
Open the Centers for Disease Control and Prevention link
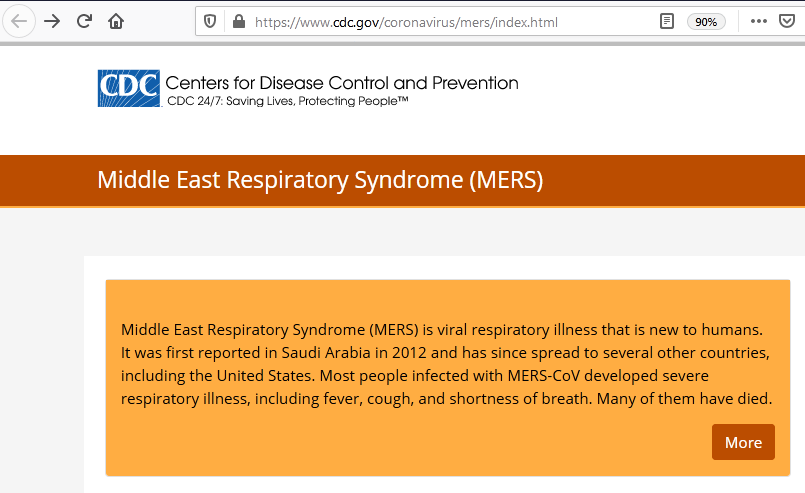click(342, 83)
